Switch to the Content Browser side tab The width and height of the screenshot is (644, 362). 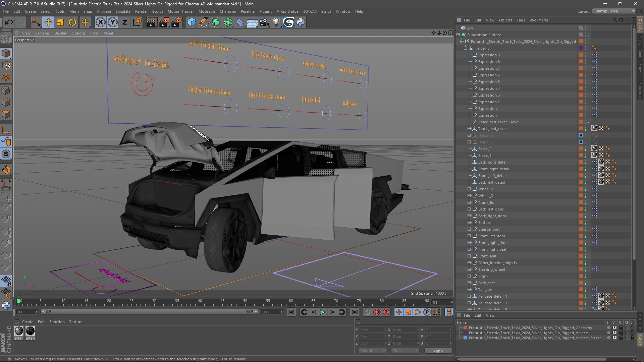640,63
